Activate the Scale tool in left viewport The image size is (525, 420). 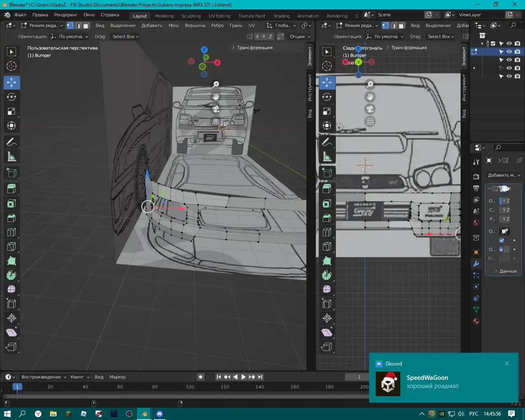[11, 111]
